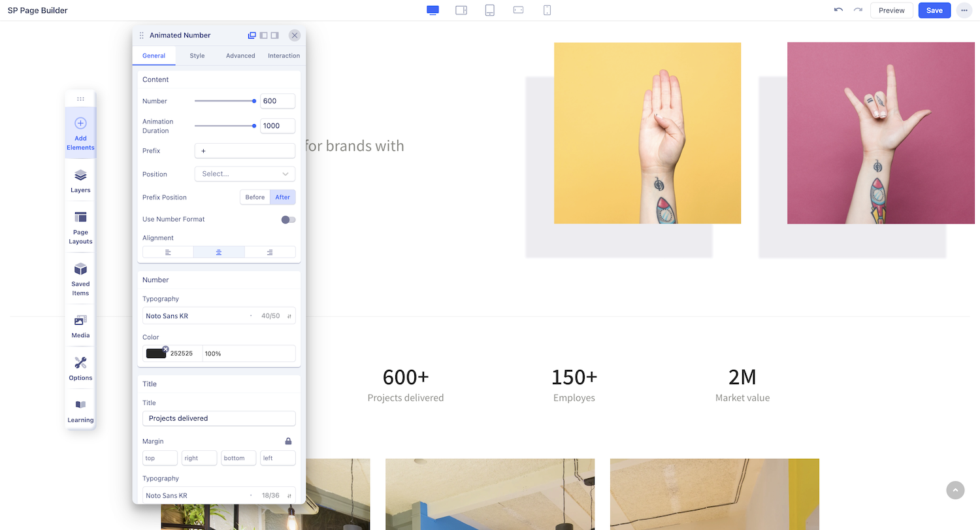Open the more options ellipsis menu
Viewport: 980px width, 530px height.
[x=964, y=10]
